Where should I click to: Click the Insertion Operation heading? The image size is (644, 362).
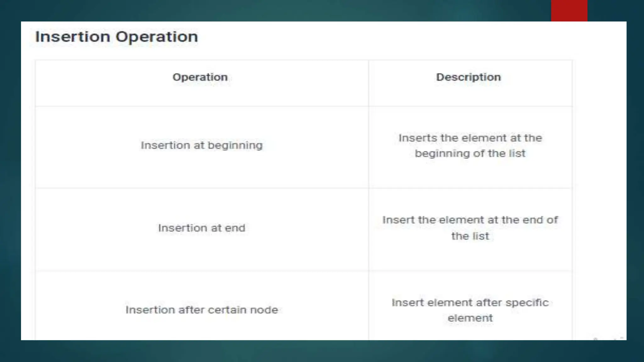click(x=116, y=37)
